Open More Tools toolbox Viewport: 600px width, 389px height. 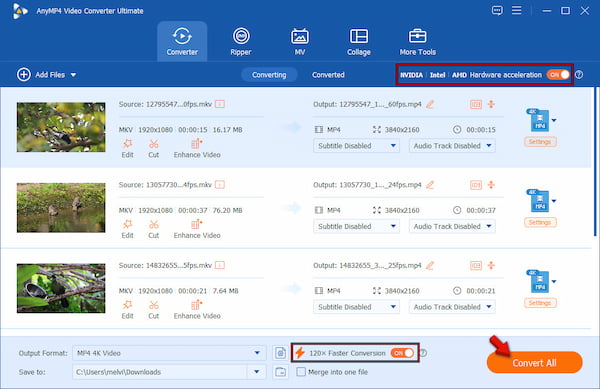pyautogui.click(x=417, y=42)
